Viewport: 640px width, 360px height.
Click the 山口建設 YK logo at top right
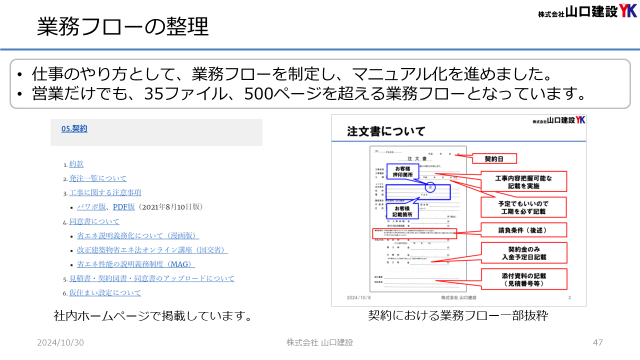(x=587, y=11)
